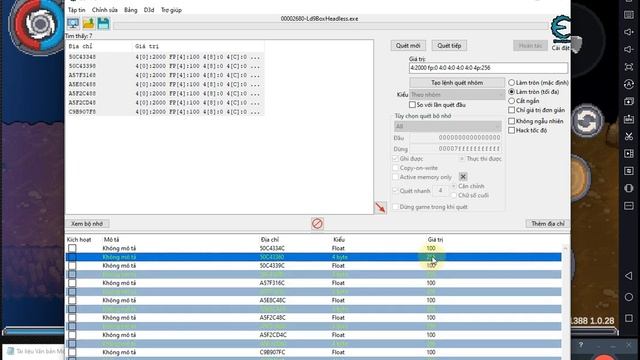Select 'Làm tròn (tối đa)' radio
640x360 pixels.
pyautogui.click(x=511, y=92)
